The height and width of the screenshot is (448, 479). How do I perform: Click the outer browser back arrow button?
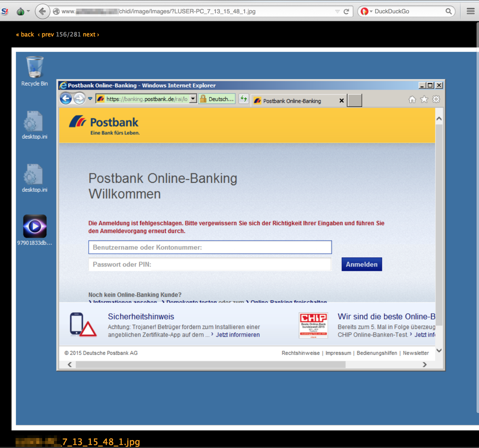(x=42, y=11)
